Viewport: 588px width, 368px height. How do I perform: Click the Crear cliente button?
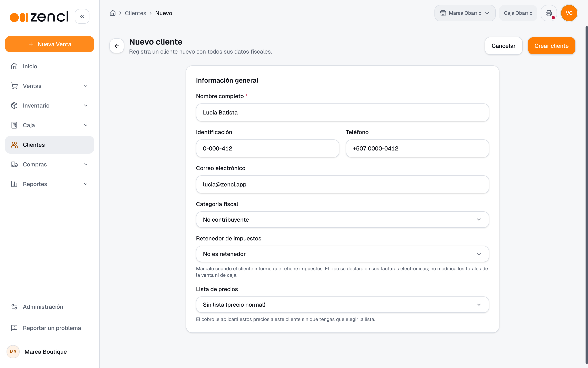click(x=551, y=46)
